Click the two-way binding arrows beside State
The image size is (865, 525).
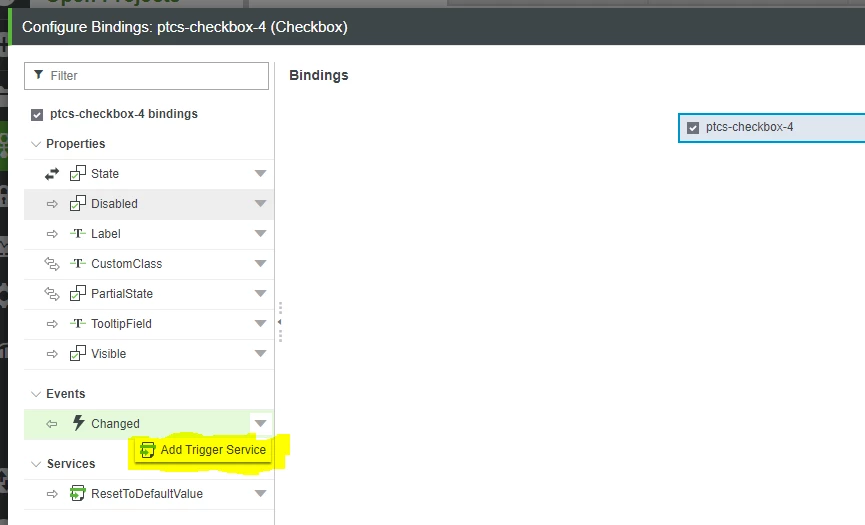52,174
